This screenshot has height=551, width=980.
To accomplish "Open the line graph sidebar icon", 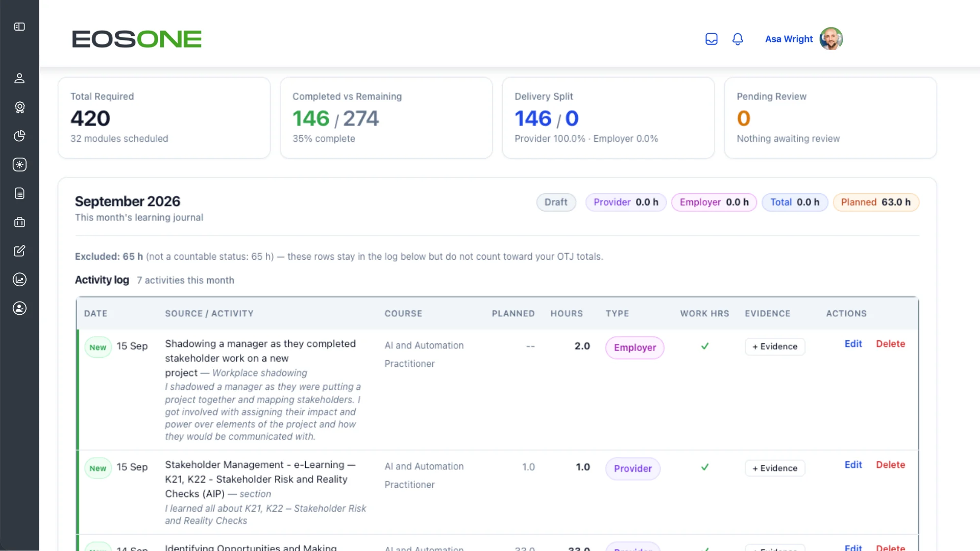I will 19,279.
